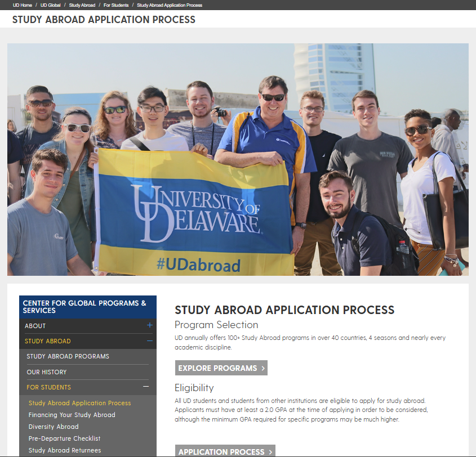Image resolution: width=476 pixels, height=457 pixels.
Task: Click Center for Global Programs & Services header
Action: coord(88,307)
